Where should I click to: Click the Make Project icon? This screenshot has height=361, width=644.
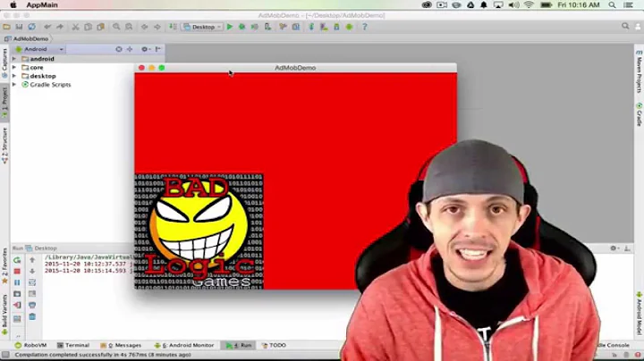pyautogui.click(x=173, y=27)
